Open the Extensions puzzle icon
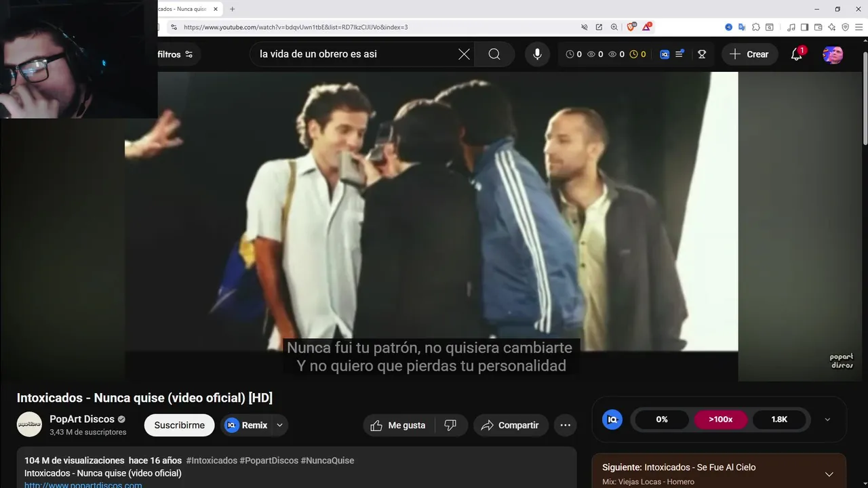The width and height of the screenshot is (868, 488). coord(756,27)
